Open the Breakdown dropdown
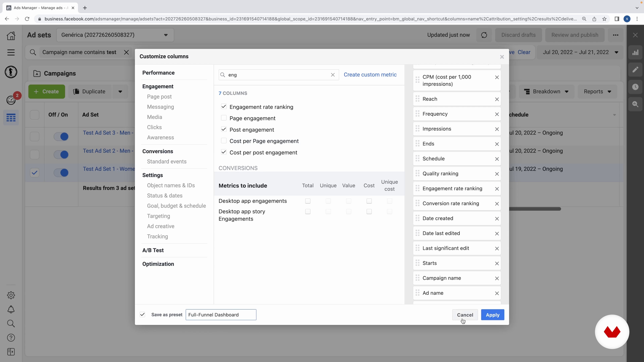644x362 pixels. pyautogui.click(x=546, y=92)
